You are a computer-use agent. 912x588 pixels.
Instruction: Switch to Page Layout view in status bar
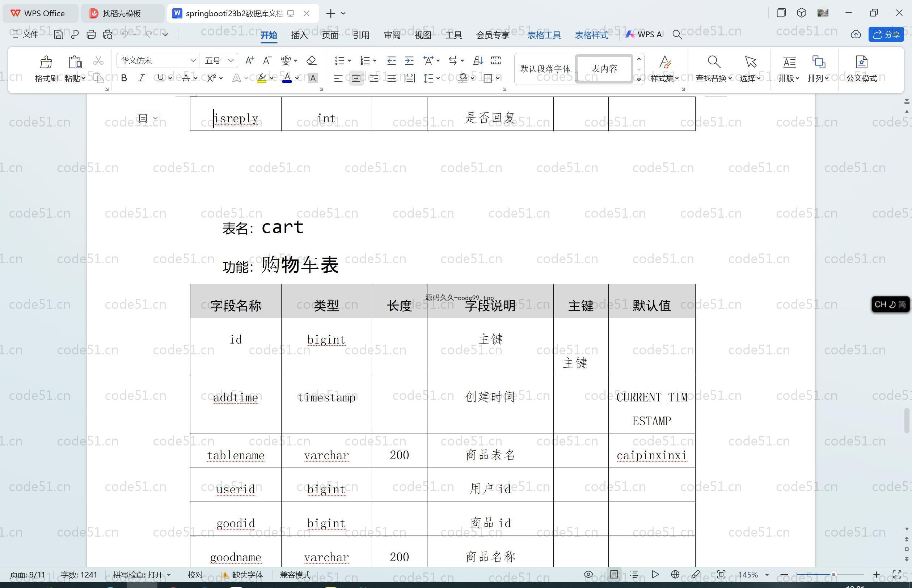614,574
